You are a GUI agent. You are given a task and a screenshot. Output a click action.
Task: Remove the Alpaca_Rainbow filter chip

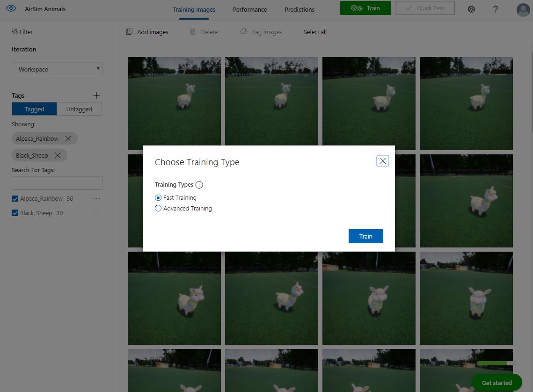click(68, 138)
